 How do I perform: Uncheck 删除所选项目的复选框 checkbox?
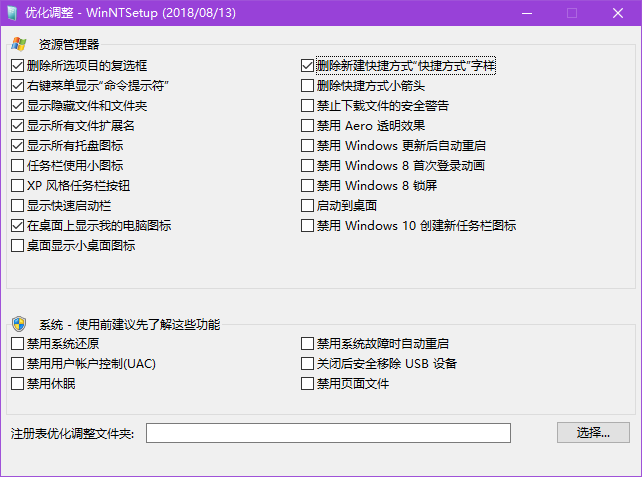click(18, 66)
